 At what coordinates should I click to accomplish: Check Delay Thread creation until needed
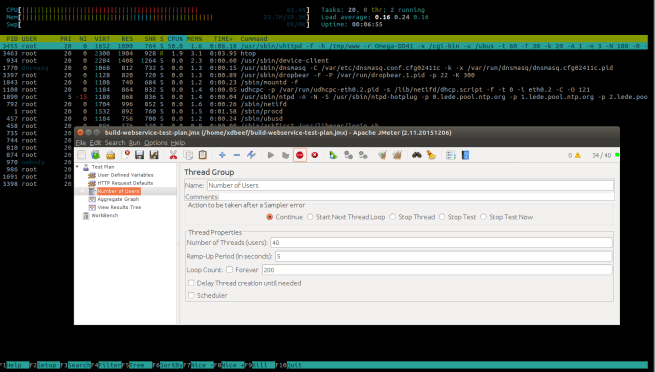click(x=191, y=283)
